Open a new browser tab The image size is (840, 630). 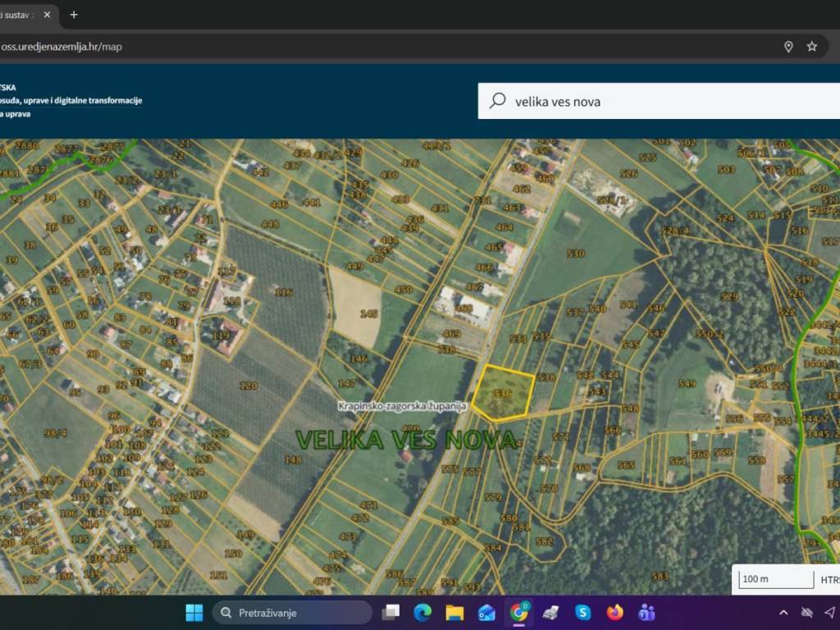pyautogui.click(x=74, y=15)
